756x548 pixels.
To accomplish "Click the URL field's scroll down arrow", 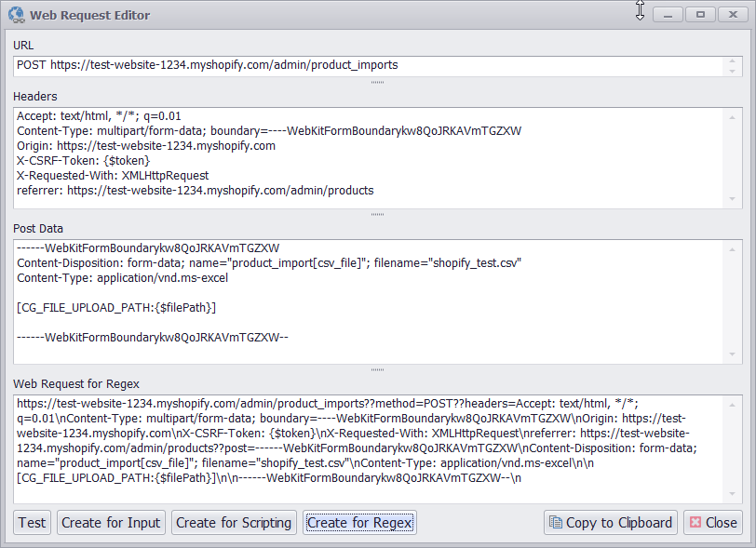I will point(733,71).
